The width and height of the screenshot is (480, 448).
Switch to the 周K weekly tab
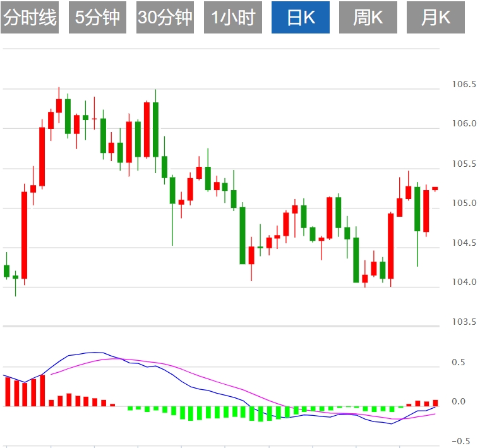point(368,17)
